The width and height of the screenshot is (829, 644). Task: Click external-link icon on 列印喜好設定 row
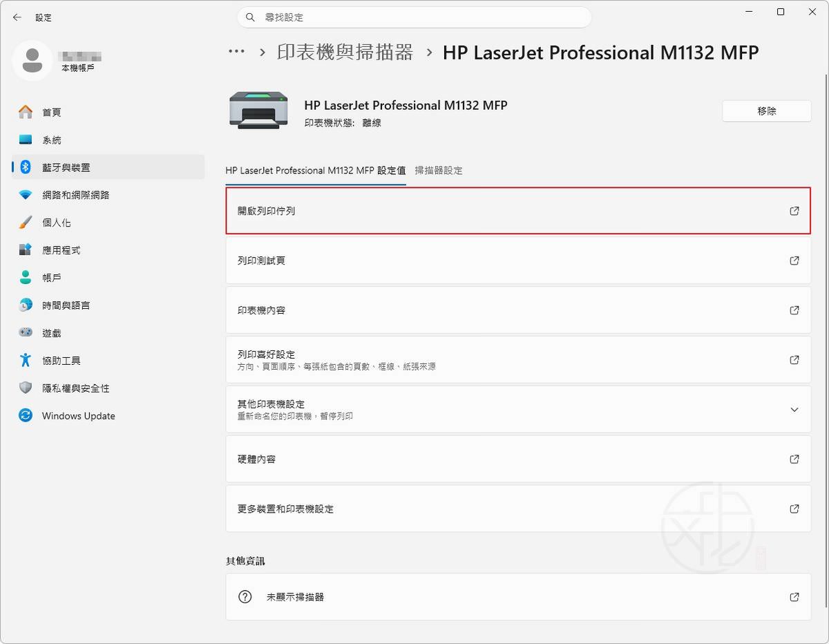pos(794,360)
